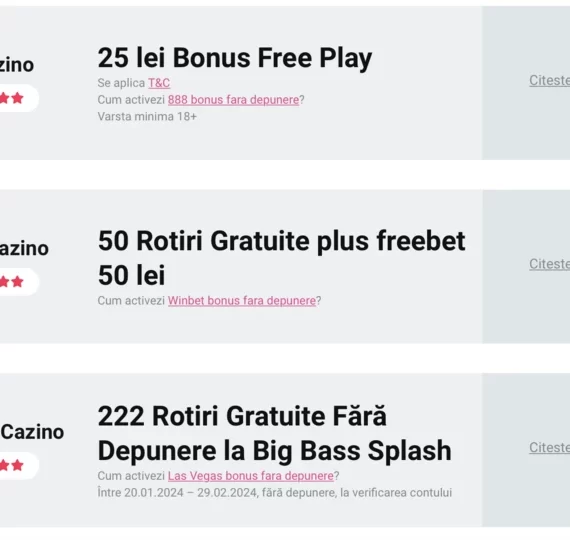This screenshot has height=540, width=570.
Task: Click Citeste link beside 222 Rotiri Gratuite offer
Action: point(549,448)
